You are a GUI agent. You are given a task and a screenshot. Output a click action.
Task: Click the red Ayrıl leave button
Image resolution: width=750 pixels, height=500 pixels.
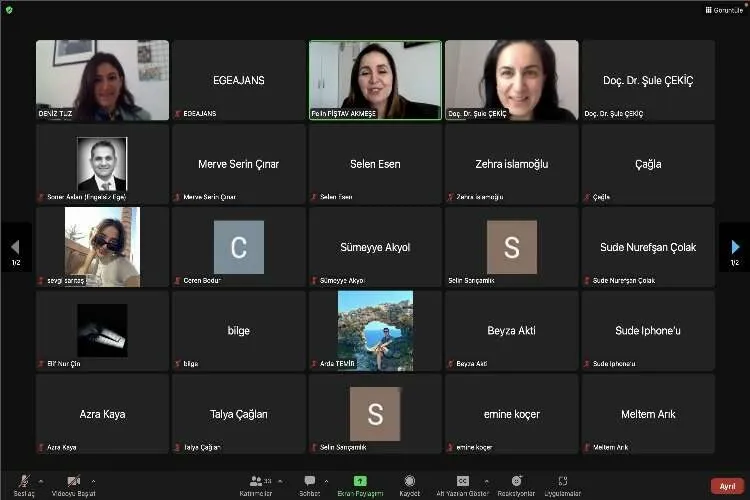pyautogui.click(x=727, y=485)
